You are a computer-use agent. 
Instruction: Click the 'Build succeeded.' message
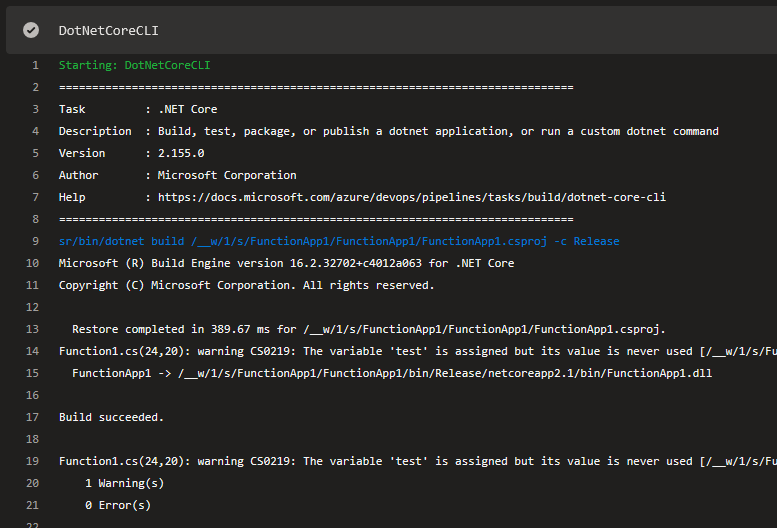111,417
